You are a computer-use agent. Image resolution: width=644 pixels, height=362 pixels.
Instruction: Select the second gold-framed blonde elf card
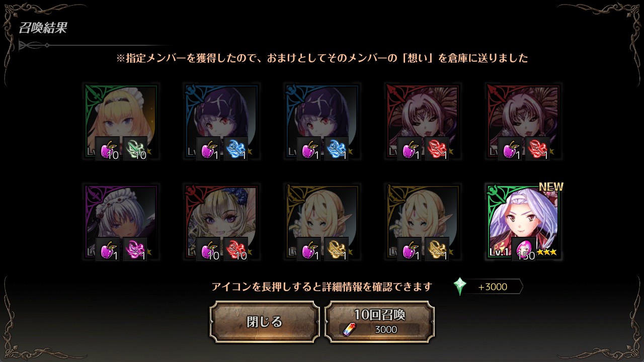tap(423, 222)
